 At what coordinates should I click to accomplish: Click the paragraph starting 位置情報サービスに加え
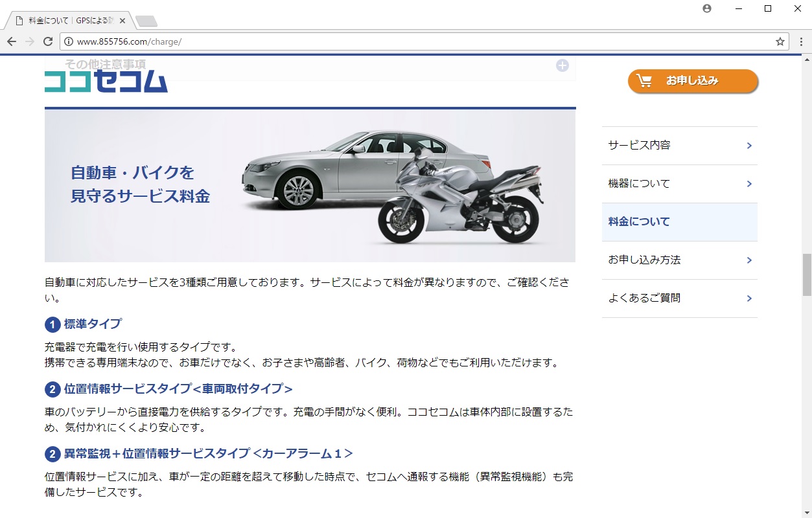click(310, 485)
